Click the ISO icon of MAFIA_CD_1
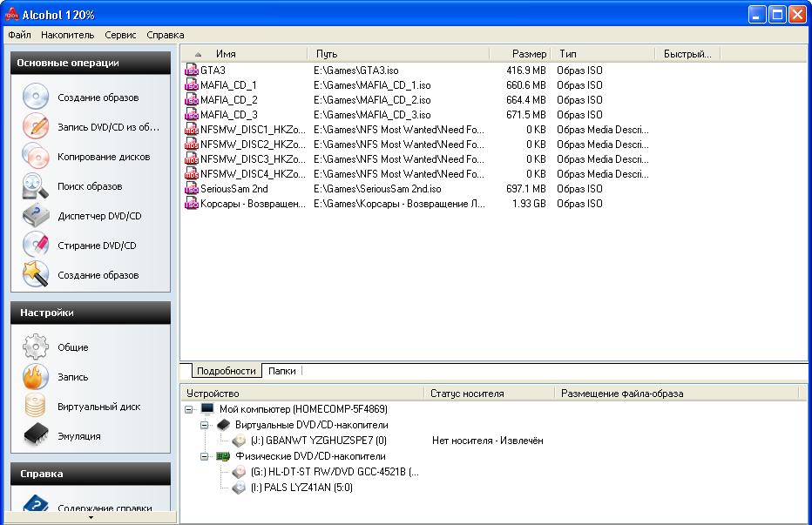The image size is (812, 525). coord(192,85)
